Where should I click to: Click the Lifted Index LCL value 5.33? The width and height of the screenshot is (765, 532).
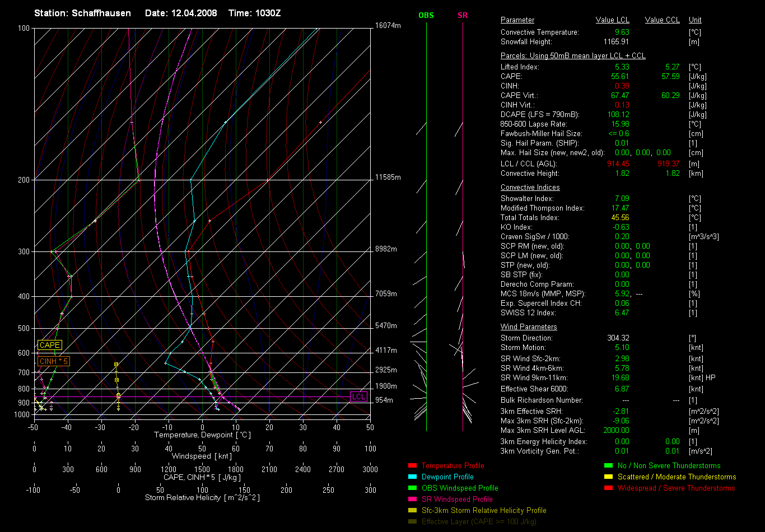coord(622,67)
